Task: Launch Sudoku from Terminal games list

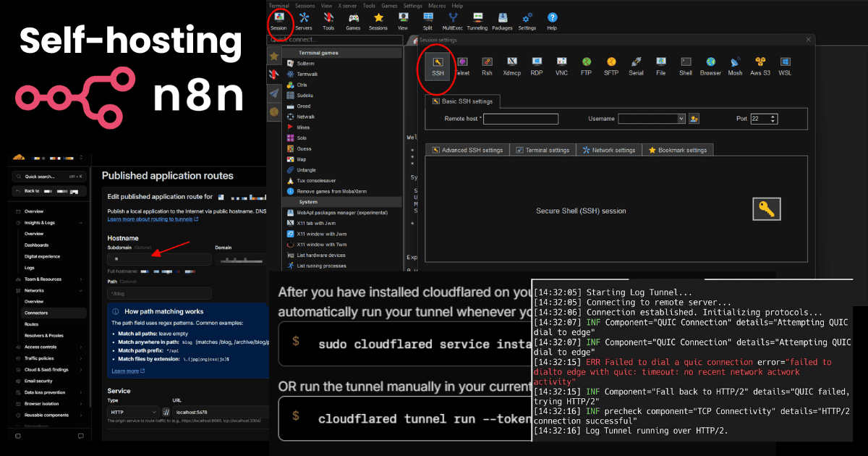Action: tap(305, 95)
